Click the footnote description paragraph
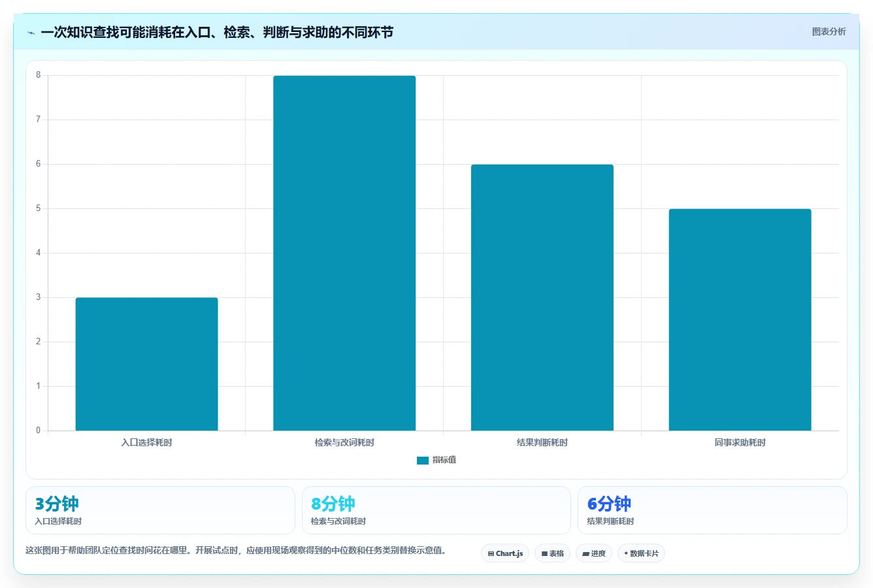The height and width of the screenshot is (588, 873). (238, 550)
